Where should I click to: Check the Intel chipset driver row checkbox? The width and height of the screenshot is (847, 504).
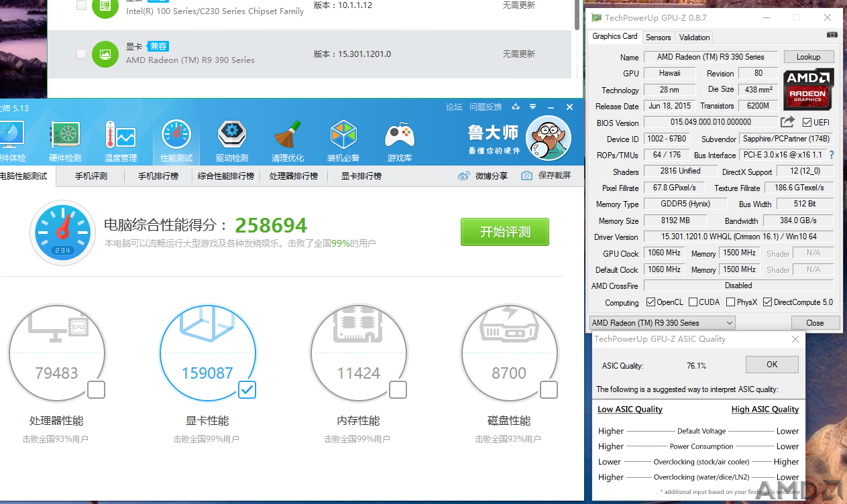[x=81, y=5]
